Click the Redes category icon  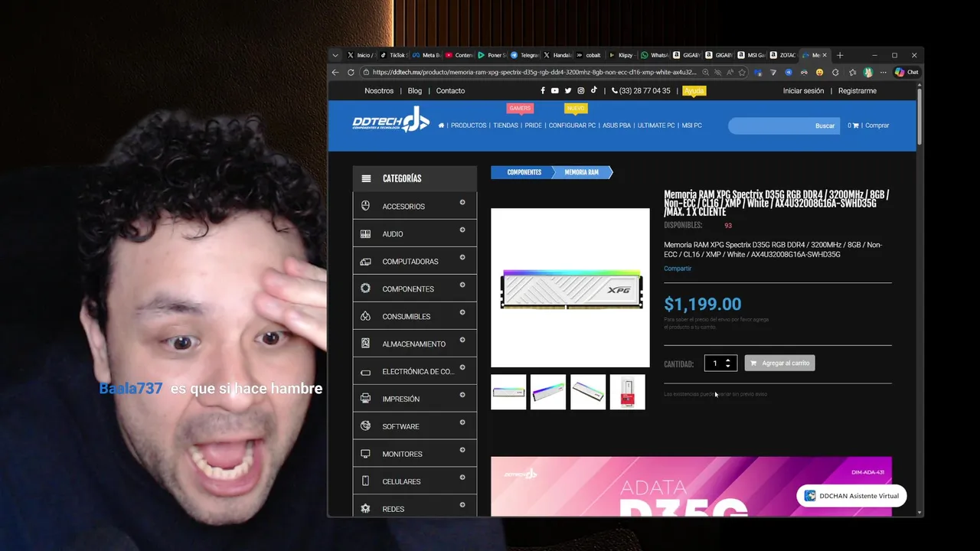(365, 509)
